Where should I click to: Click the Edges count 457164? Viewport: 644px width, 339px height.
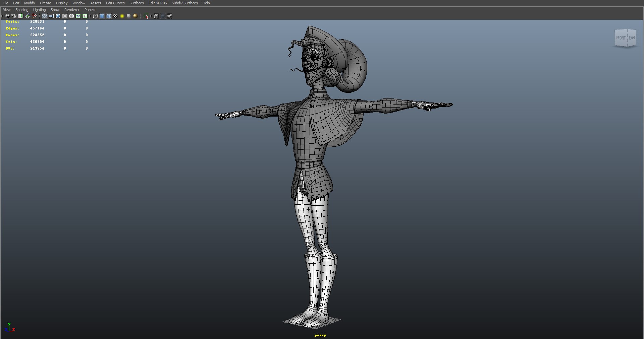coord(37,28)
